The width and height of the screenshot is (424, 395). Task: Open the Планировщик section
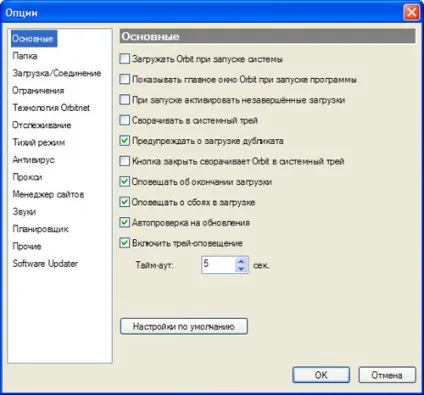(x=41, y=229)
